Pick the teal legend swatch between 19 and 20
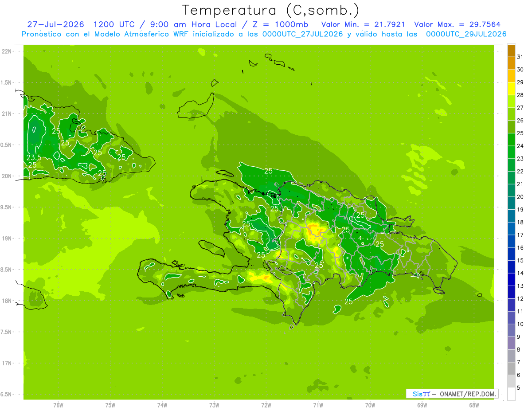Screen dimensions: 532x411 click(x=511, y=203)
